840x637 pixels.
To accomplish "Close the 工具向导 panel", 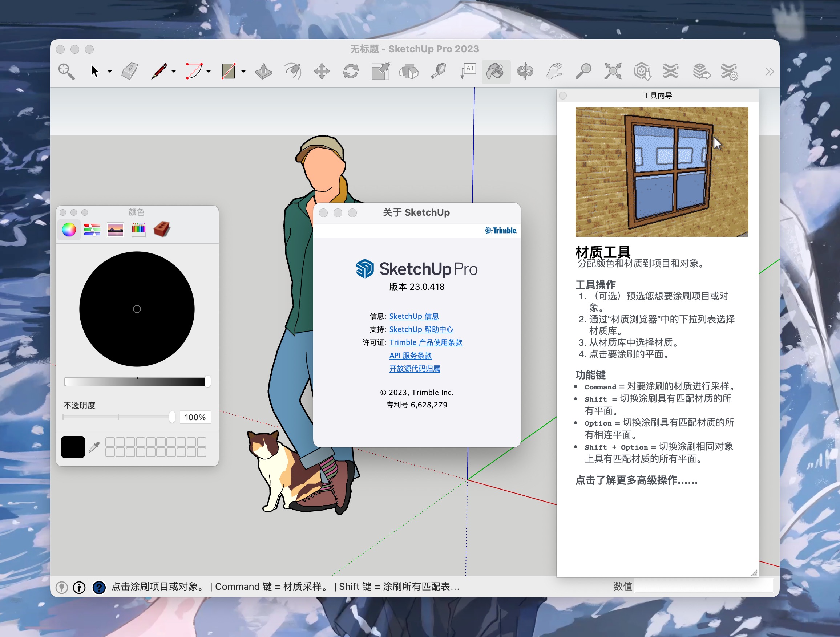I will click(x=563, y=96).
